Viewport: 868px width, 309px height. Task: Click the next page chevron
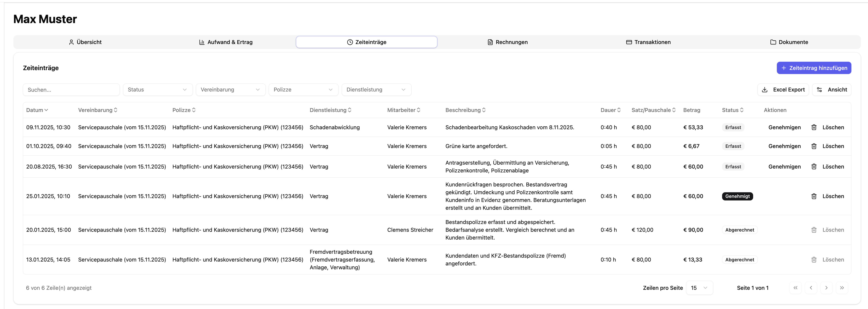click(826, 288)
